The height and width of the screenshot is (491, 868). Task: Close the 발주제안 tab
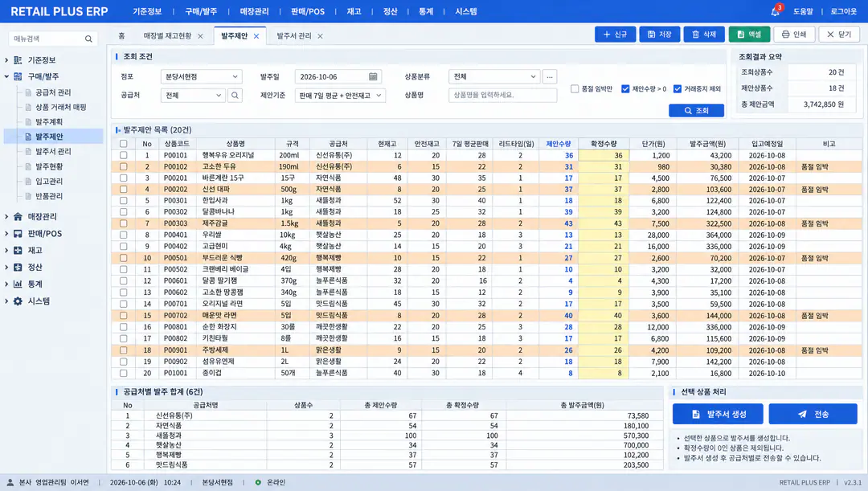point(256,36)
